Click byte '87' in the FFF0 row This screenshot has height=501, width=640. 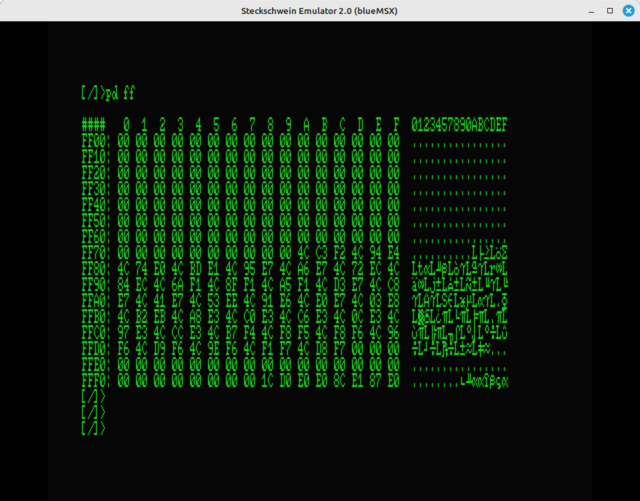click(375, 381)
